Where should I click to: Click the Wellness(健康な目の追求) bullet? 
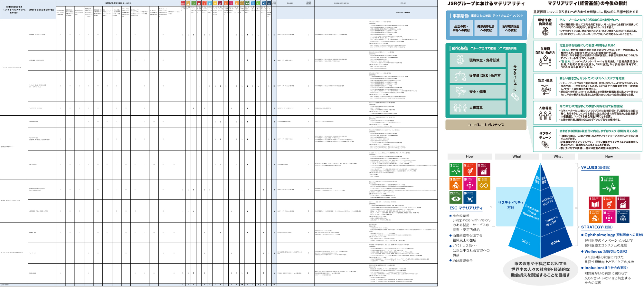[604, 252]
